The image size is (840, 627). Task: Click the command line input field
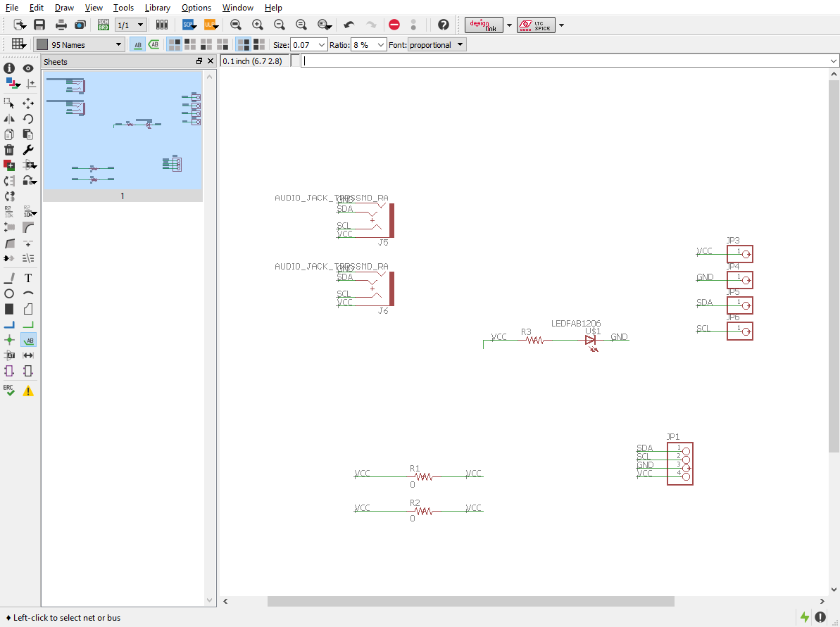[565, 61]
